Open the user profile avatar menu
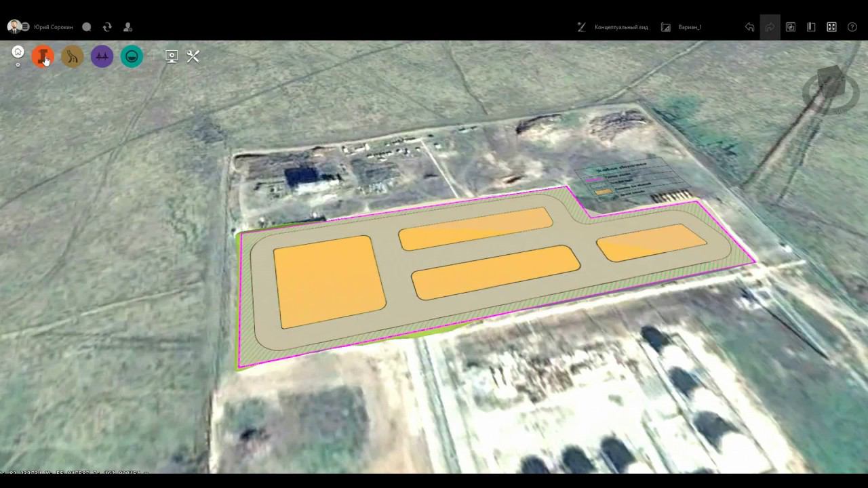This screenshot has height=488, width=868. pos(14,27)
